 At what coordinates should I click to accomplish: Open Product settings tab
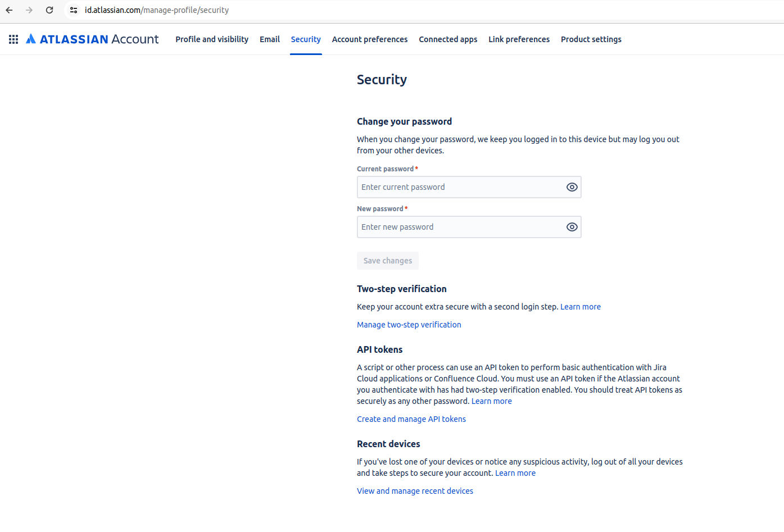click(x=591, y=39)
